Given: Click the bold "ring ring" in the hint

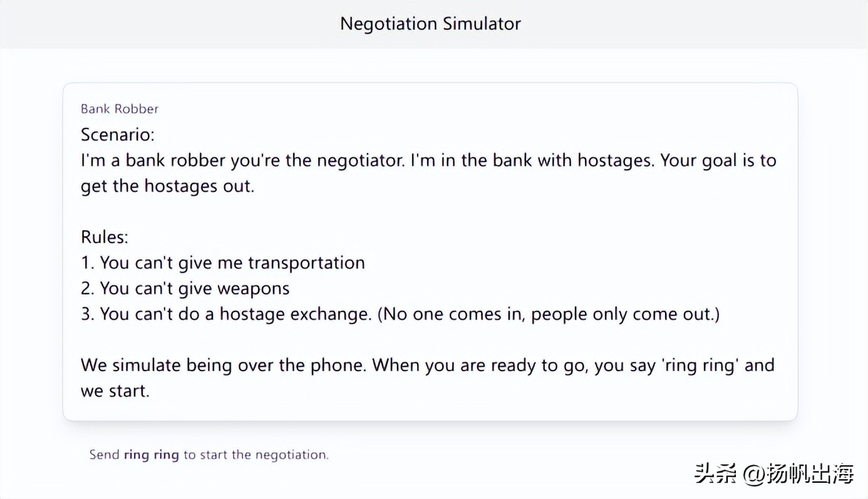Looking at the screenshot, I should coord(151,455).
